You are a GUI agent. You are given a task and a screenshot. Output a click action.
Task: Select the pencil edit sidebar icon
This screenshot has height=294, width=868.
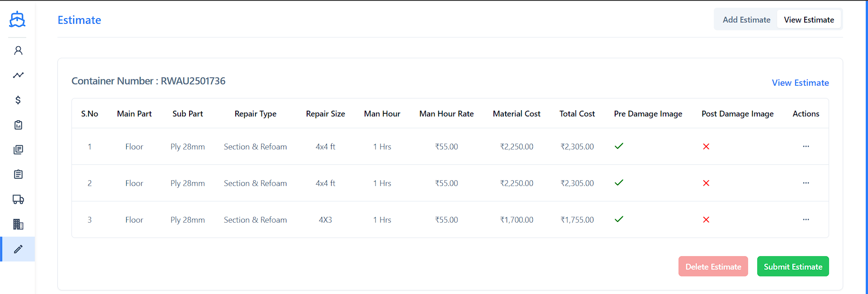[18, 249]
